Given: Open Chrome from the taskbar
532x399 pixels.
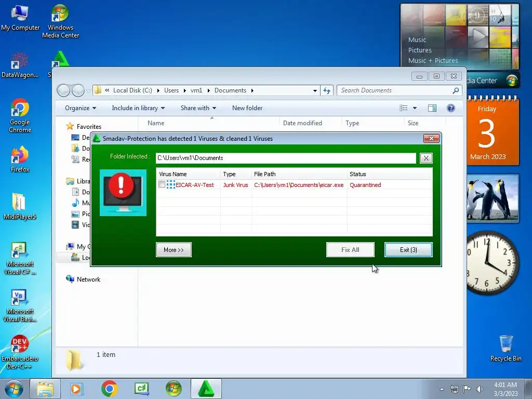Looking at the screenshot, I should pyautogui.click(x=109, y=389).
